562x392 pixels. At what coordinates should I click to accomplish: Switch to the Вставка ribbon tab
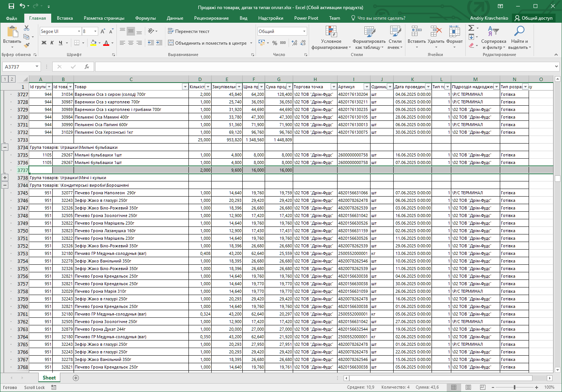click(x=65, y=18)
